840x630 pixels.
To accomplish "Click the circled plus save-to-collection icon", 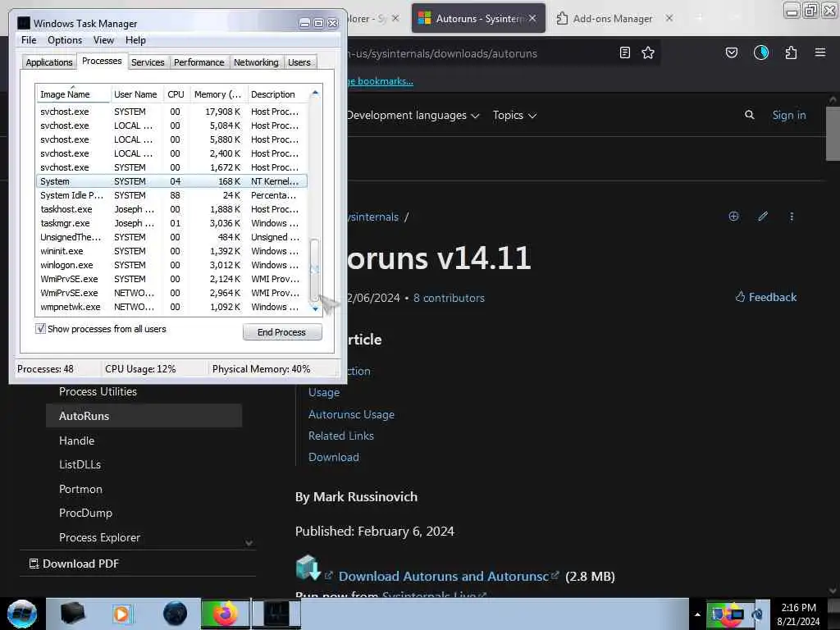I will pos(734,217).
